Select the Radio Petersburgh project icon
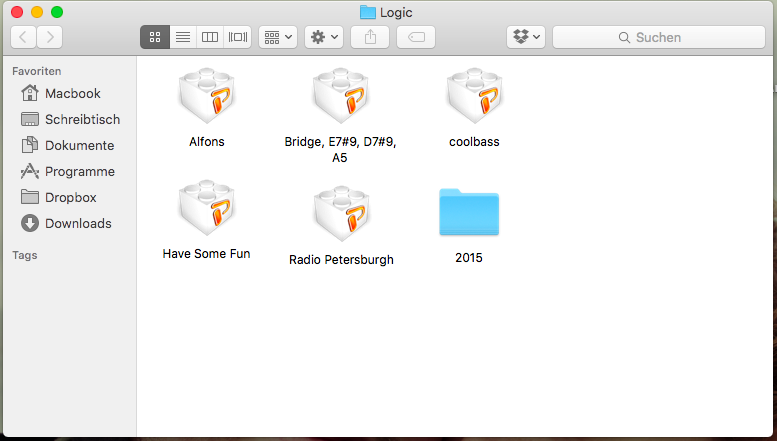 (x=341, y=214)
